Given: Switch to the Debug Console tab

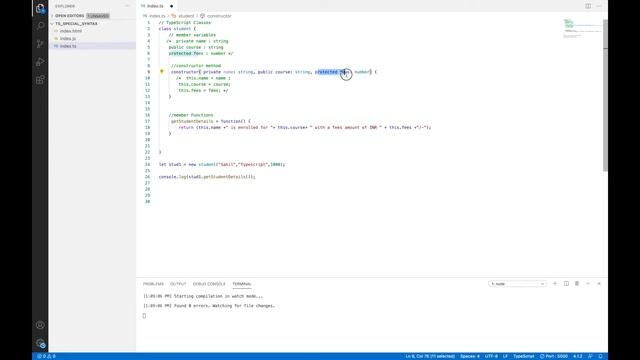Looking at the screenshot, I should (209, 284).
